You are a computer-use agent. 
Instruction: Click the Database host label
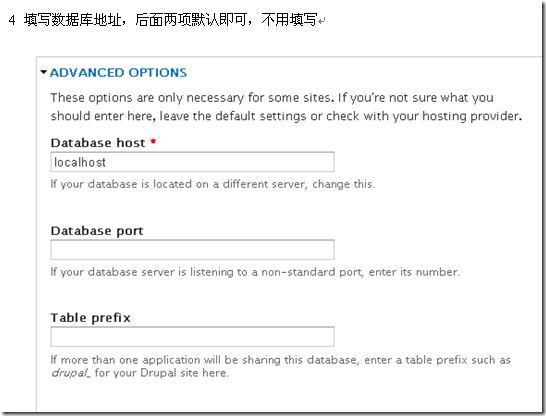(98, 143)
